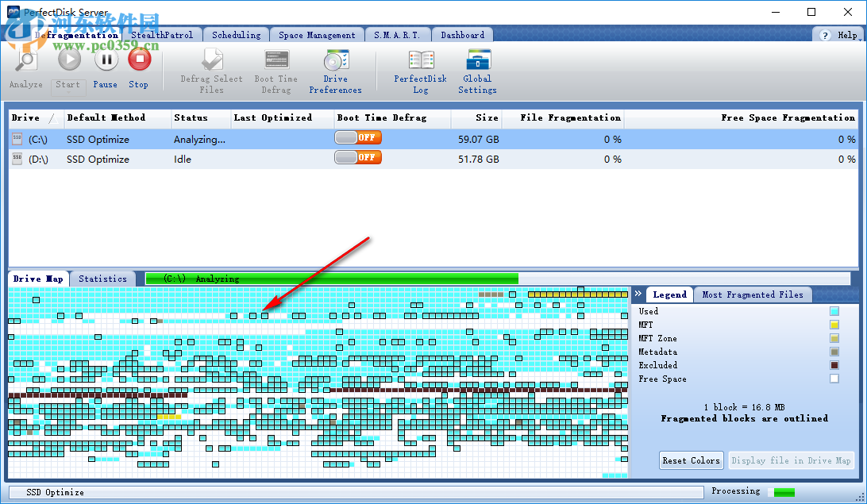Open the StealthPatrol tab
This screenshot has width=867, height=504.
click(x=162, y=35)
